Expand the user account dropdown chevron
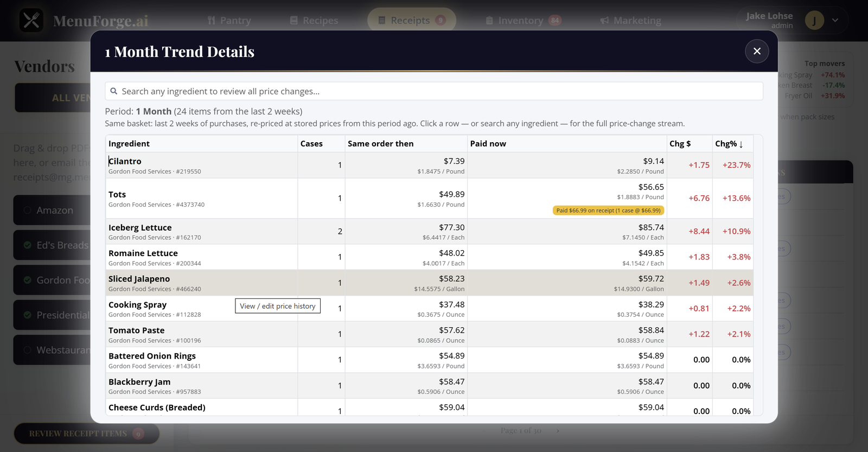The image size is (868, 452). pyautogui.click(x=835, y=21)
